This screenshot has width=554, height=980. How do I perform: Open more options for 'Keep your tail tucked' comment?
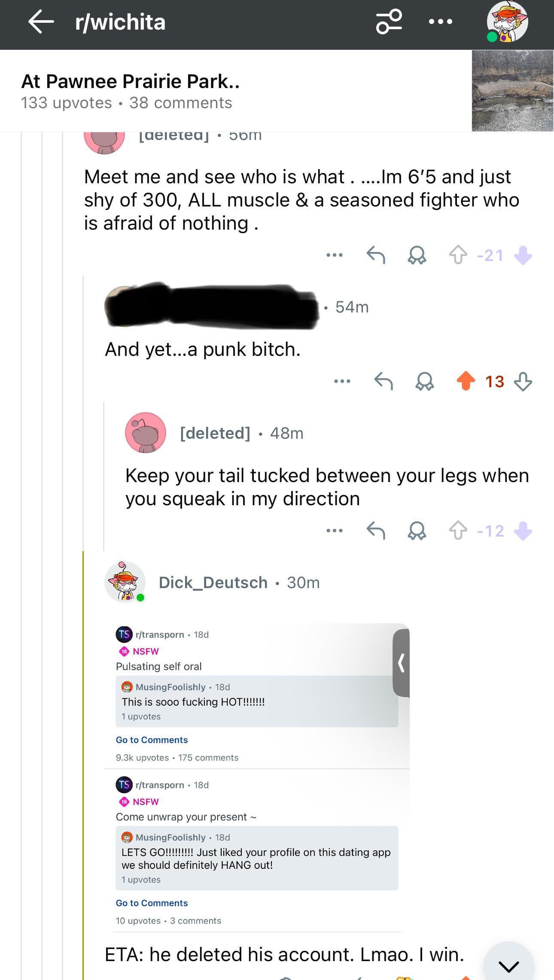pyautogui.click(x=335, y=531)
